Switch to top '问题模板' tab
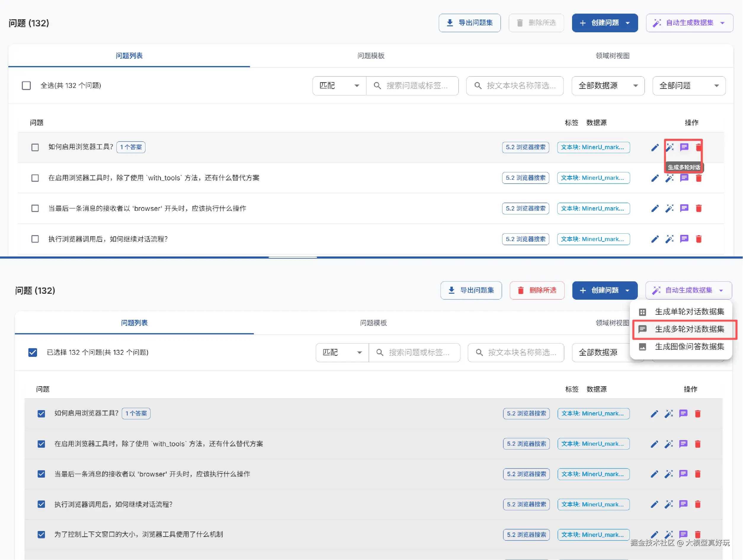This screenshot has height=560, width=743. coord(371,56)
